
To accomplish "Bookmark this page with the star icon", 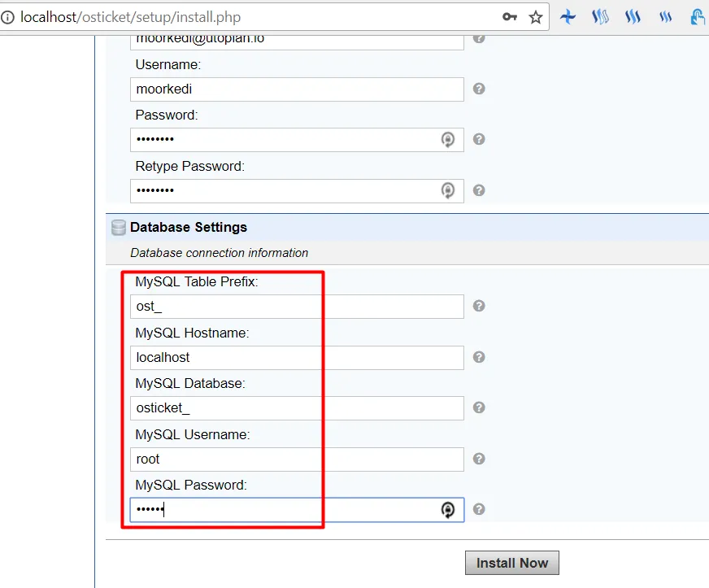I will click(x=536, y=17).
